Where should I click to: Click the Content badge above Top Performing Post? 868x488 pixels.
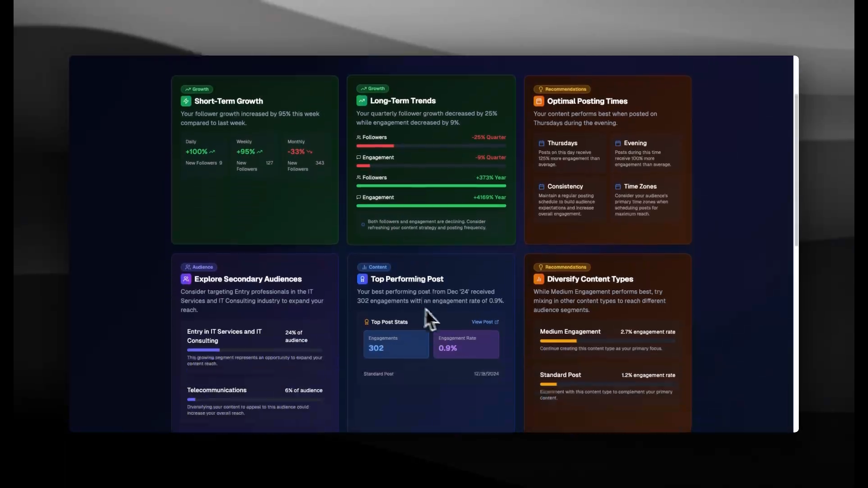(374, 267)
